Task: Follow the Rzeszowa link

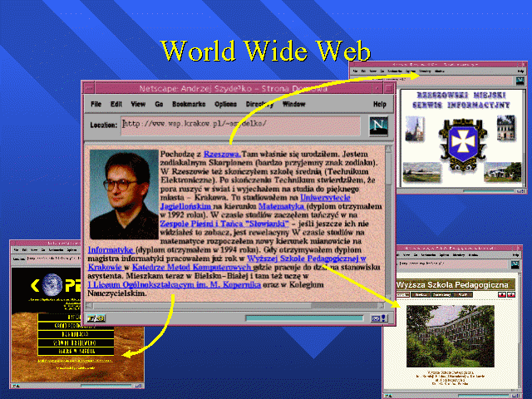Action: [x=222, y=154]
